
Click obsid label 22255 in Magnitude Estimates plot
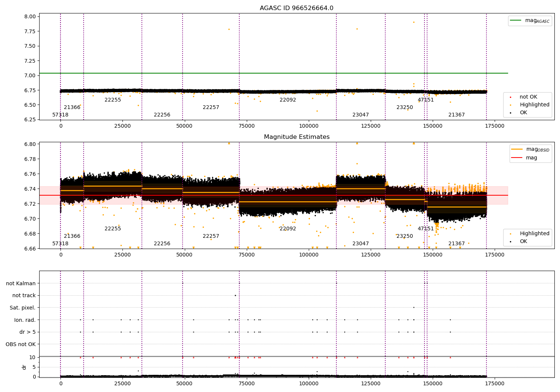coord(113,229)
